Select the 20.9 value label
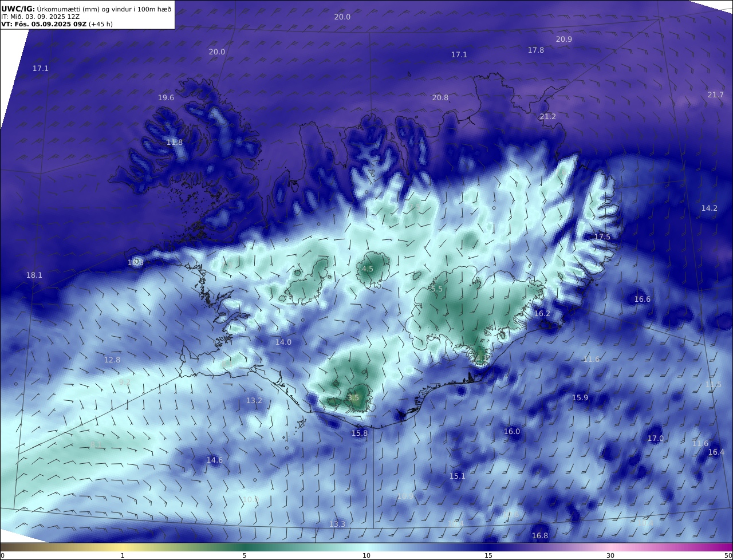 (x=563, y=40)
